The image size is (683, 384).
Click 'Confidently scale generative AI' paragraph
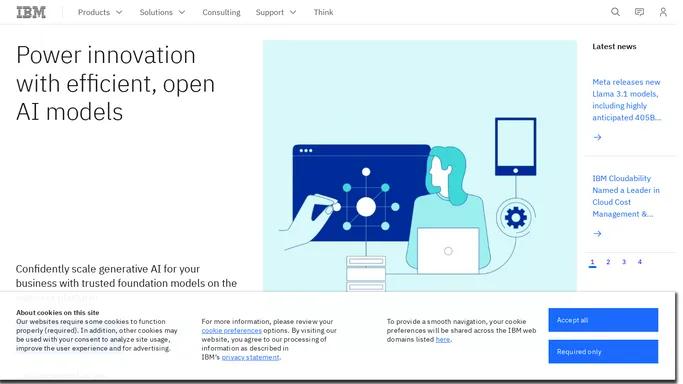[x=126, y=276]
